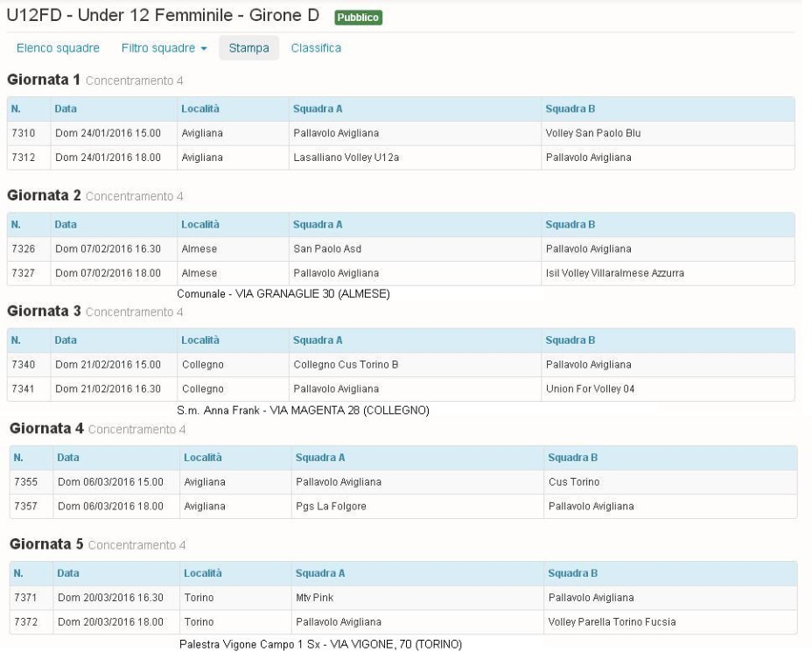Click the green Pubblico badge
Viewport: 812px width, 659px height.
(x=359, y=18)
